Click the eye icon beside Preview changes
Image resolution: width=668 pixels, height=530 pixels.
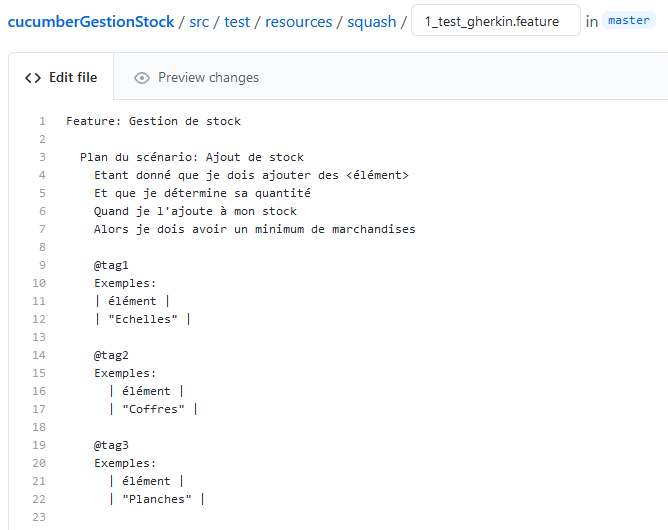pyautogui.click(x=142, y=78)
